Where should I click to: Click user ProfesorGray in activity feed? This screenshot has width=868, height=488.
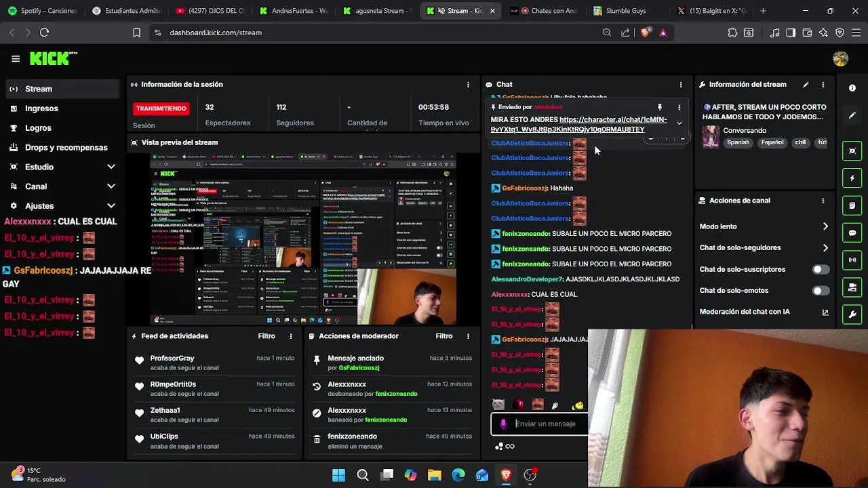pos(172,359)
